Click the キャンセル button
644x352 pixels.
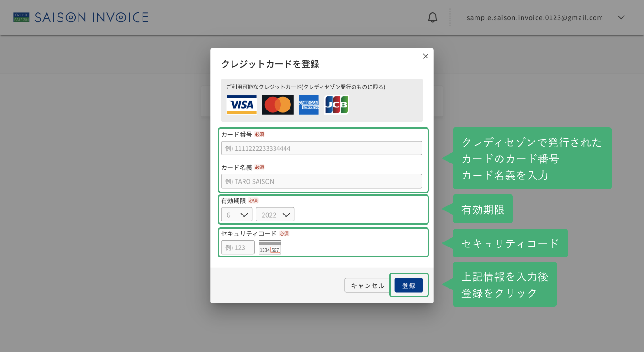click(x=368, y=285)
